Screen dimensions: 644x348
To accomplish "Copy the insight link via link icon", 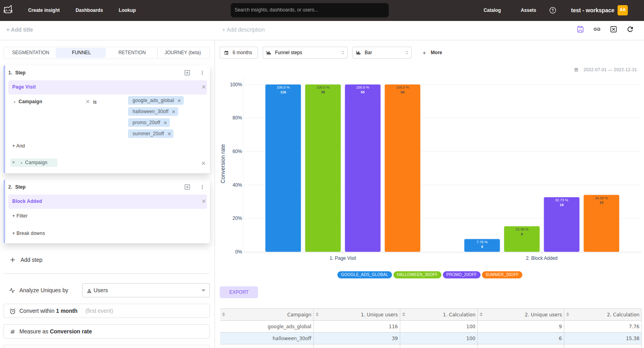I will [x=597, y=29].
